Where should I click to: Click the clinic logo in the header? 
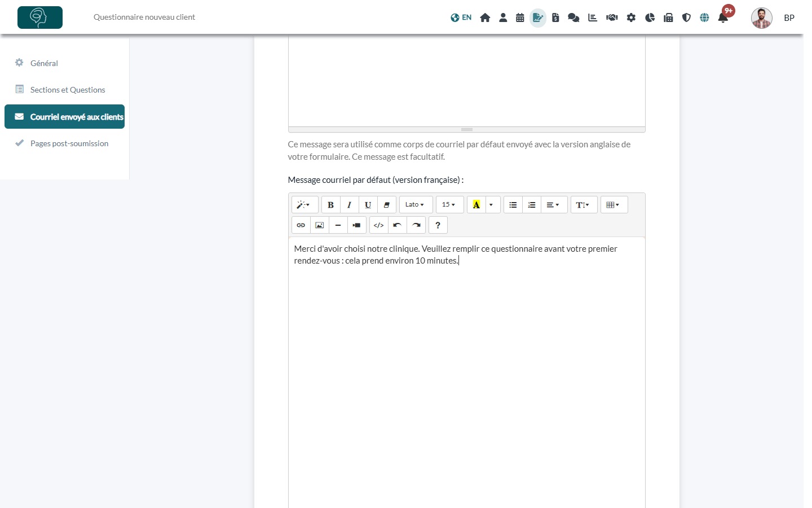[40, 17]
